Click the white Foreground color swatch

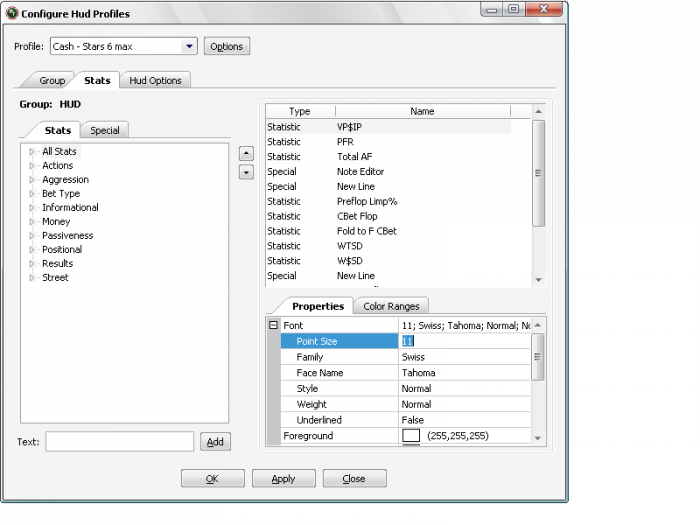coord(410,436)
